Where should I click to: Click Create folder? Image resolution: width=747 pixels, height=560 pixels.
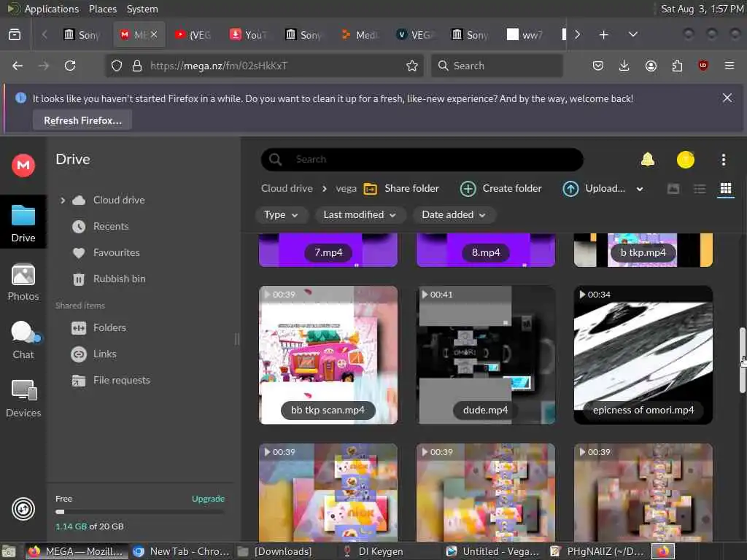[x=500, y=189]
